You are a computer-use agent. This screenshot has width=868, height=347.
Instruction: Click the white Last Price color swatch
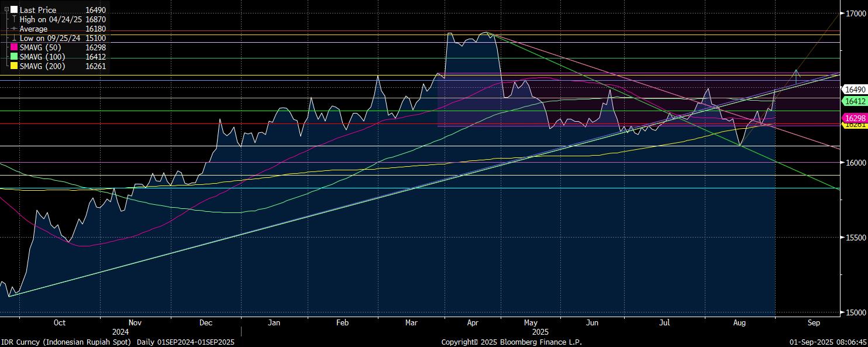click(14, 10)
